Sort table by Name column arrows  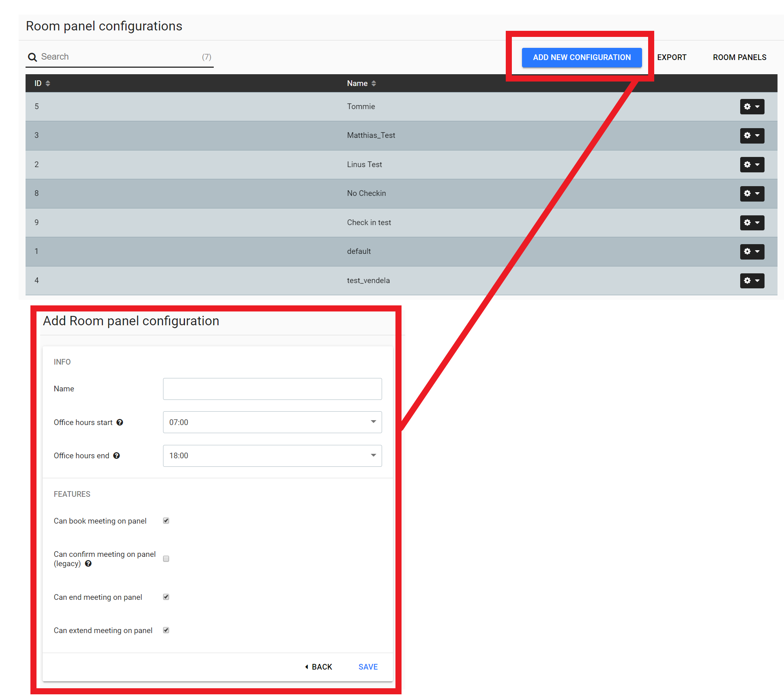374,83
